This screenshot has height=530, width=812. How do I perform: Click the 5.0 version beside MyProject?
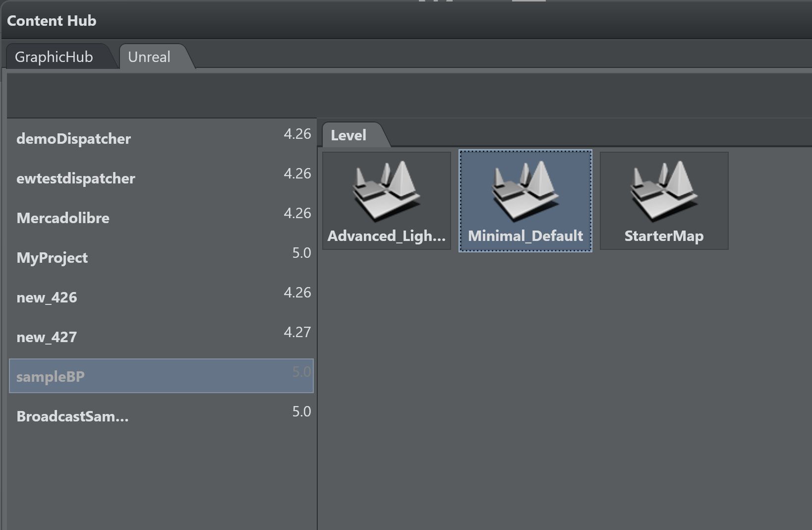tap(301, 253)
